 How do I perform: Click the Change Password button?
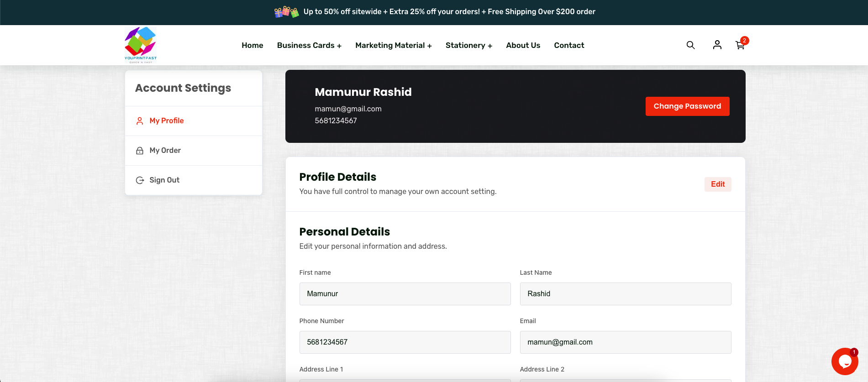tap(687, 106)
